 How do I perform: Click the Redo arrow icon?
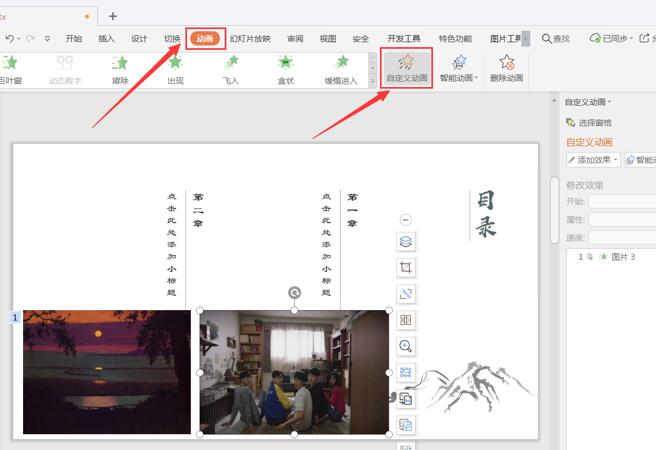pyautogui.click(x=30, y=38)
